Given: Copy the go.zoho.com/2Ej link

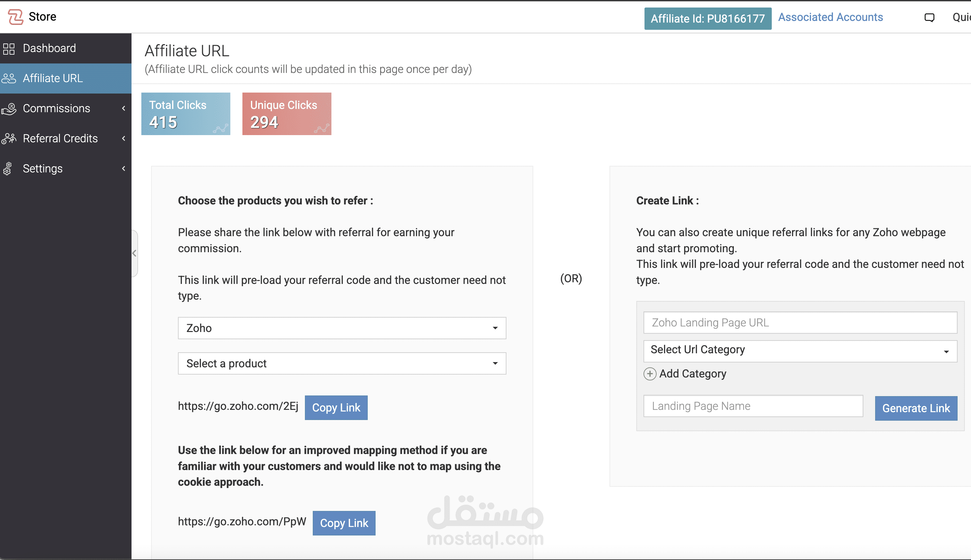Looking at the screenshot, I should 336,408.
